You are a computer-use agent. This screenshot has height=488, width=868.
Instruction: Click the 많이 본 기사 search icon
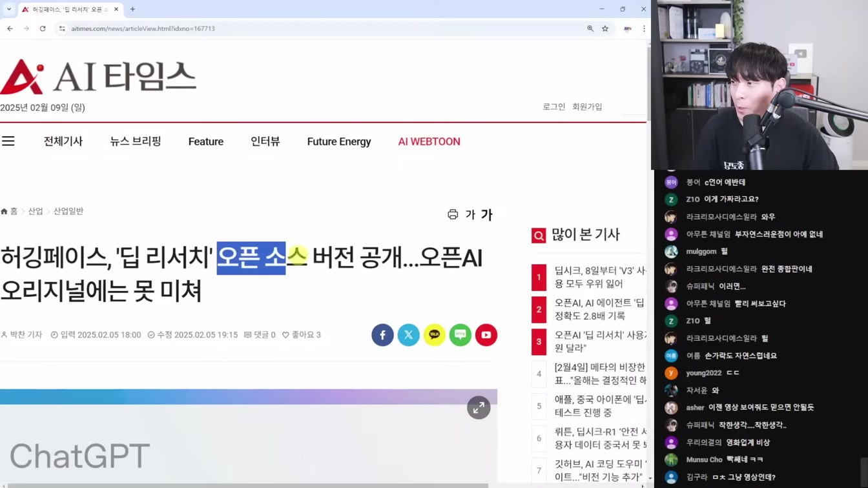point(539,236)
